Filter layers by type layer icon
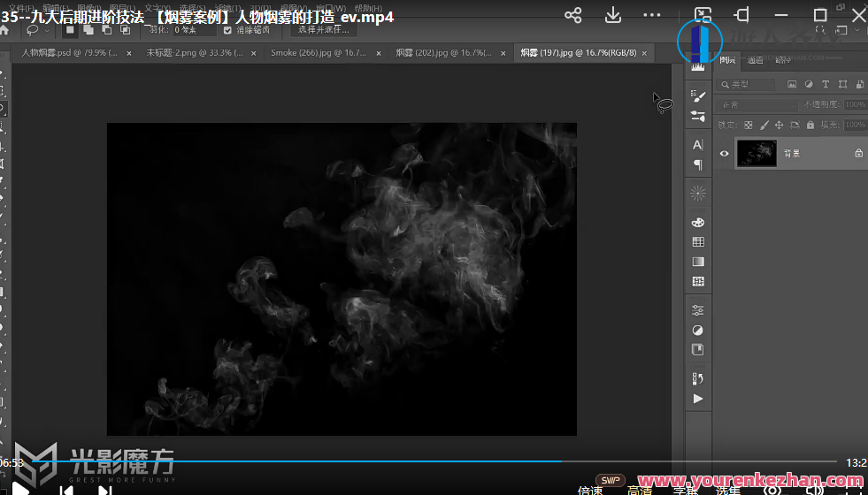The image size is (868, 495). [826, 84]
